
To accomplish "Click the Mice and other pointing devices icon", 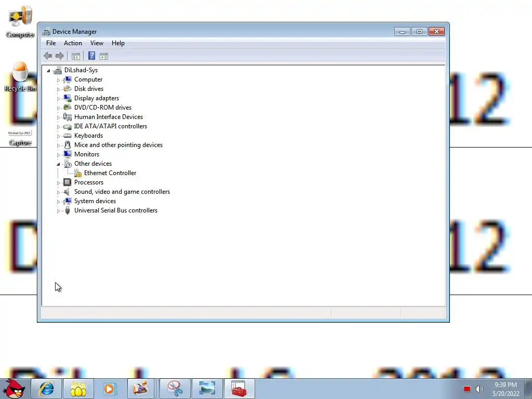I will [68, 145].
